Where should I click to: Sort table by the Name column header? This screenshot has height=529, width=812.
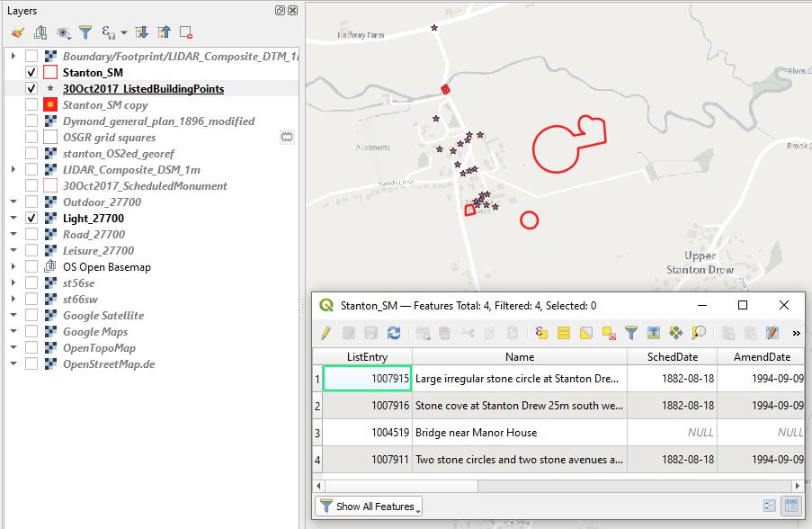click(x=520, y=357)
